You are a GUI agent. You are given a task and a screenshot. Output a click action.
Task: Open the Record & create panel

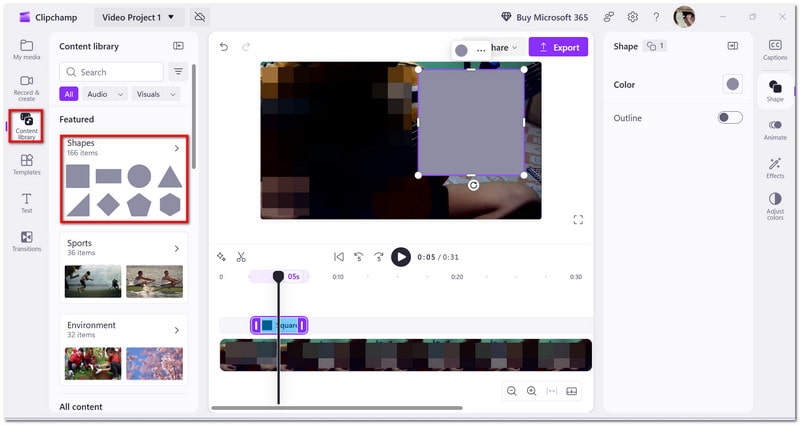(x=27, y=88)
